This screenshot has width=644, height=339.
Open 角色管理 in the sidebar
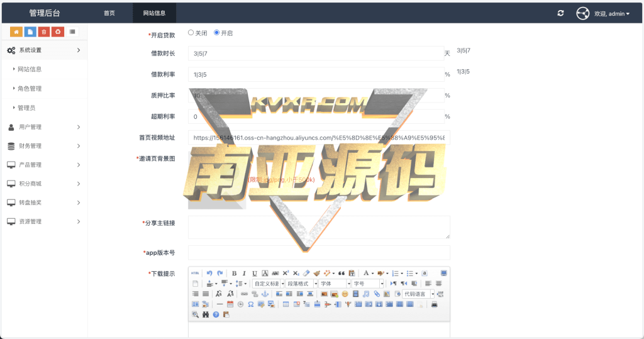coord(30,88)
